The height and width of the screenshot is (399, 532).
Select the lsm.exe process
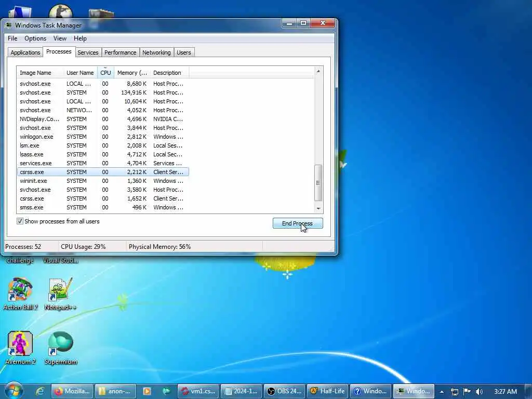[102, 145]
